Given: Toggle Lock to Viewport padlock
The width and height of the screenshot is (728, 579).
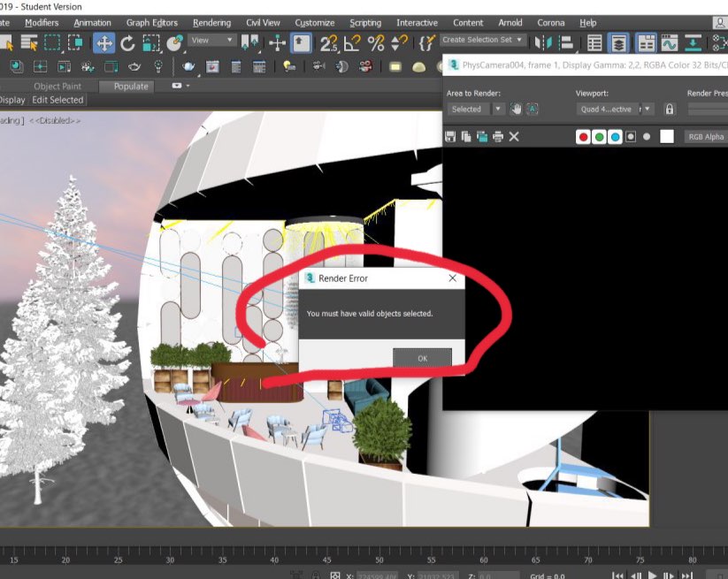Looking at the screenshot, I should click(x=669, y=110).
